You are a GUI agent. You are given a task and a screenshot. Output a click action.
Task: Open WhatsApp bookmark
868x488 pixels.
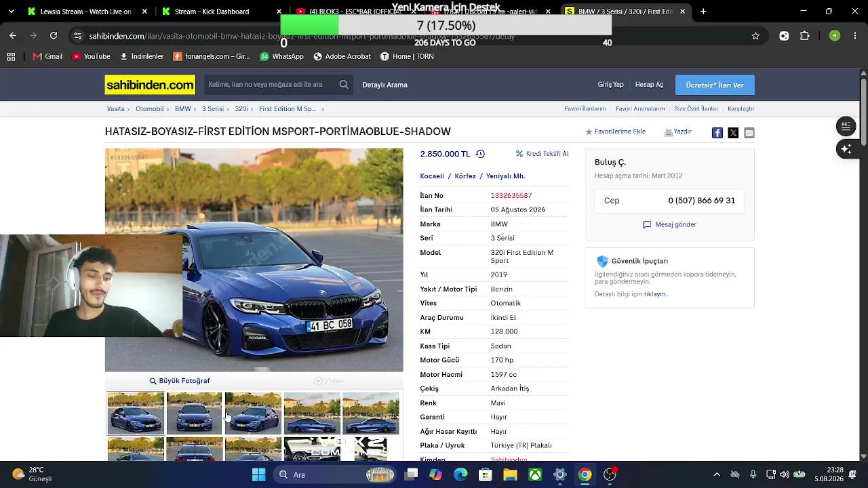[x=281, y=57]
